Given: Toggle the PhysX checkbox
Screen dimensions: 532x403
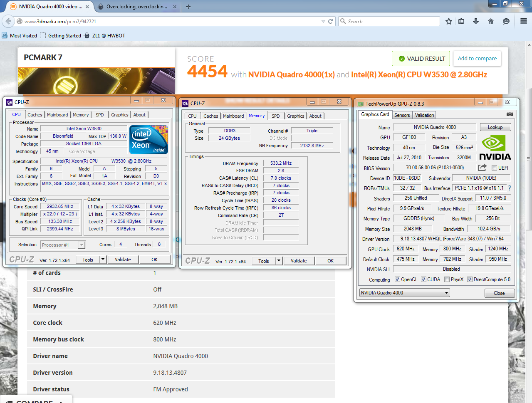Looking at the screenshot, I should (447, 279).
